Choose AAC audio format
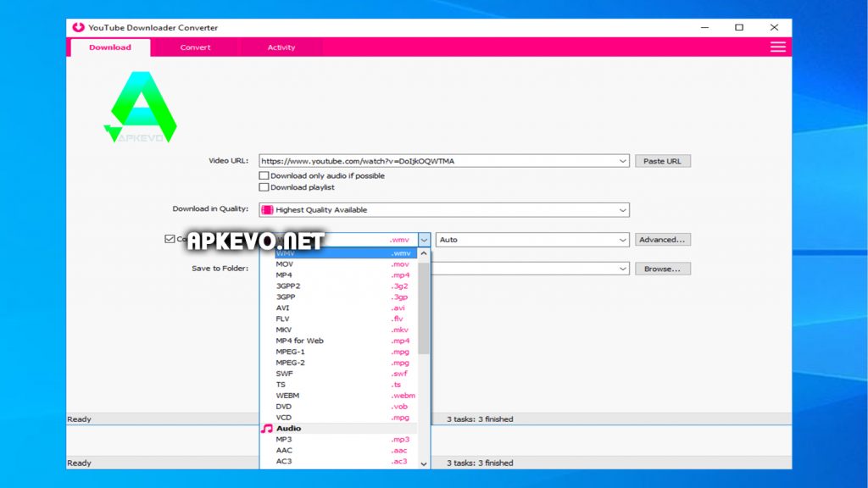 click(x=339, y=451)
